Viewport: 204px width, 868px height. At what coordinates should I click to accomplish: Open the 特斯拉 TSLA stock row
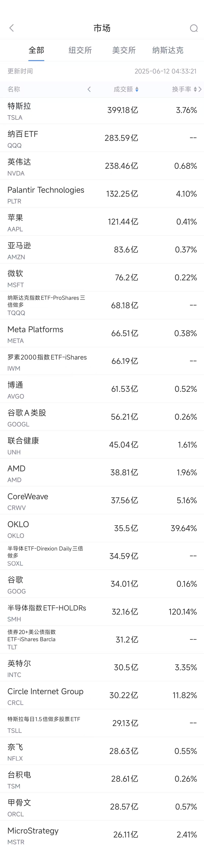coord(102,111)
